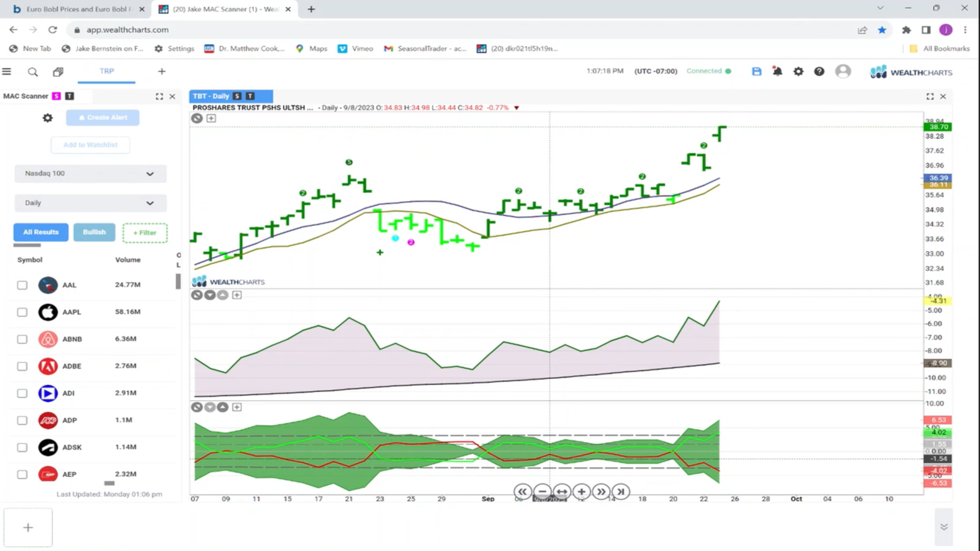Filter scanner to Bullish results
The width and height of the screenshot is (980, 551).
(x=94, y=232)
